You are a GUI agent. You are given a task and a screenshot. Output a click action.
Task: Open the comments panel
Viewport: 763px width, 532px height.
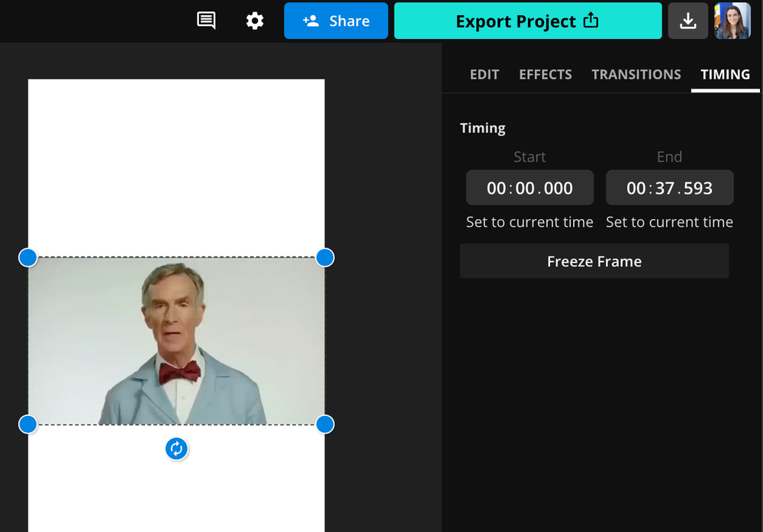pos(204,21)
